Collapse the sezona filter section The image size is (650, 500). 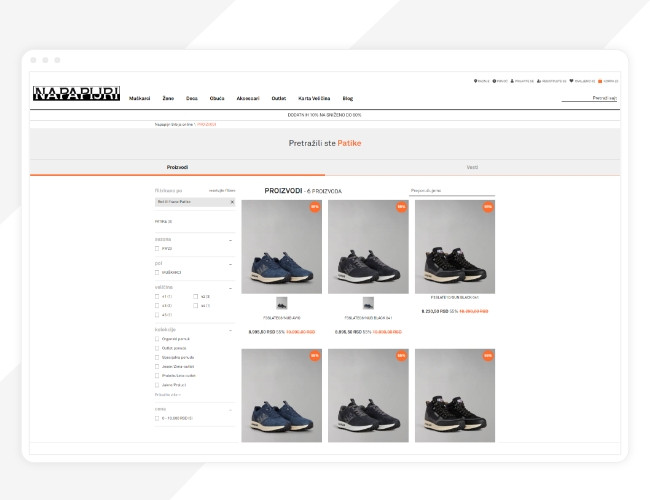point(230,240)
